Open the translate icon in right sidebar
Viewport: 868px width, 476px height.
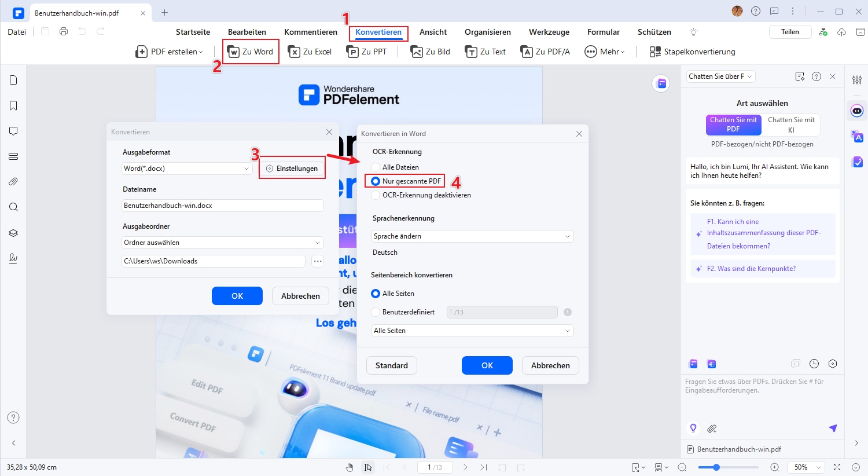pyautogui.click(x=857, y=137)
